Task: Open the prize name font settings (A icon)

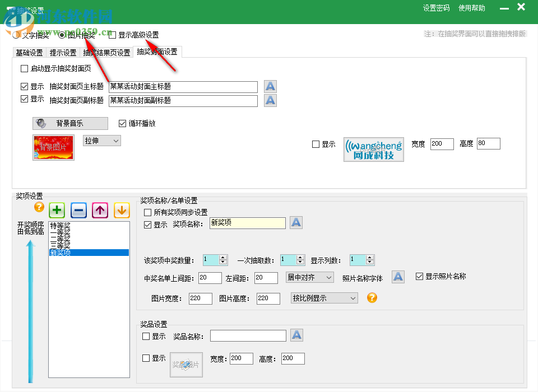Action: coord(296,222)
